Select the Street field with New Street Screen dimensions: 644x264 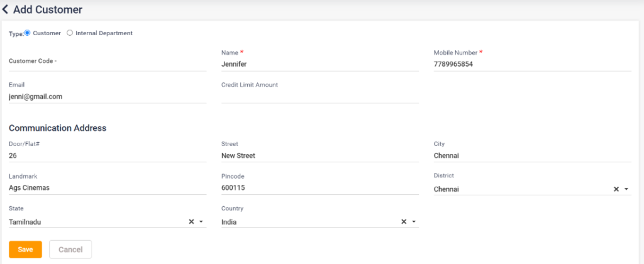coord(319,156)
